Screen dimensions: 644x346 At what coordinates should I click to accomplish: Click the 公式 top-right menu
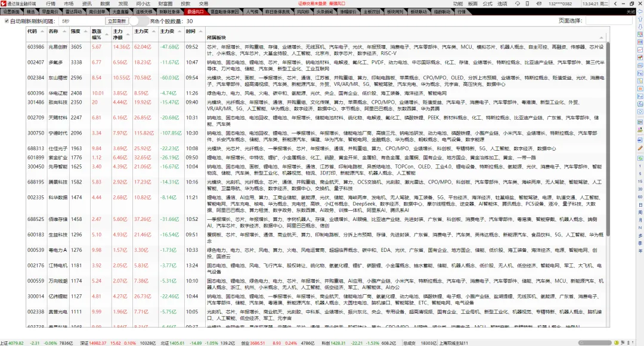click(488, 4)
